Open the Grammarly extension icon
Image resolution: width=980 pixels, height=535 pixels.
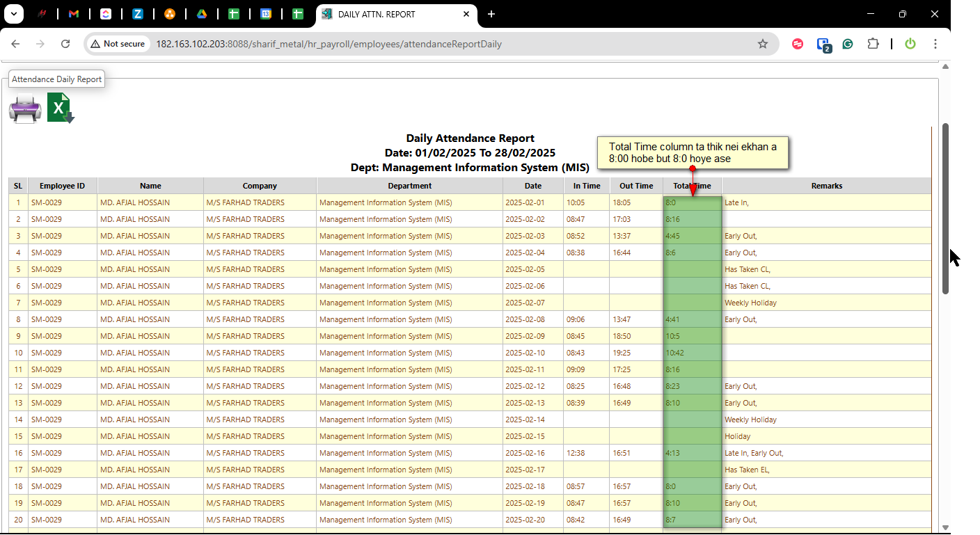[x=848, y=44]
